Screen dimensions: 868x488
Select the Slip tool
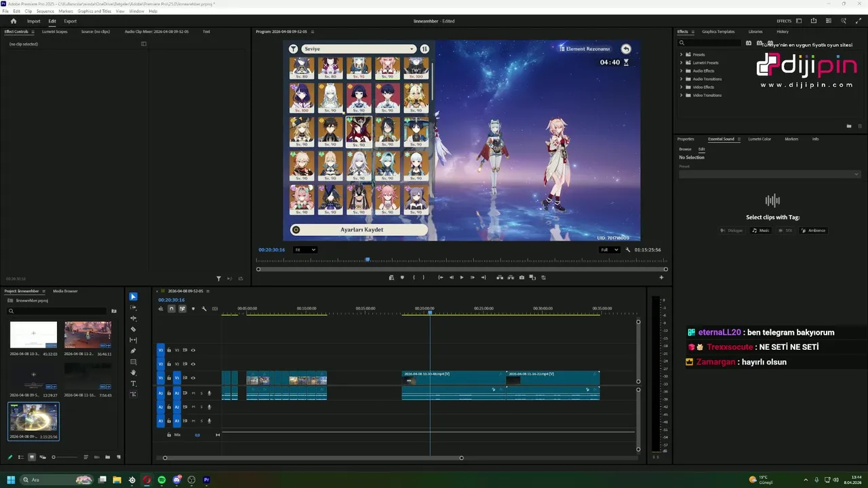[x=133, y=340]
